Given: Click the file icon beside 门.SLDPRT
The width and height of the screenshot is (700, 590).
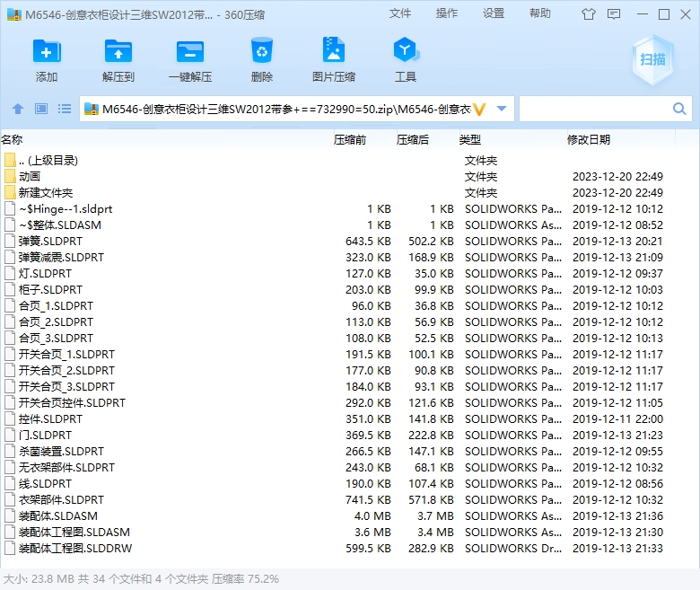Looking at the screenshot, I should (x=10, y=435).
